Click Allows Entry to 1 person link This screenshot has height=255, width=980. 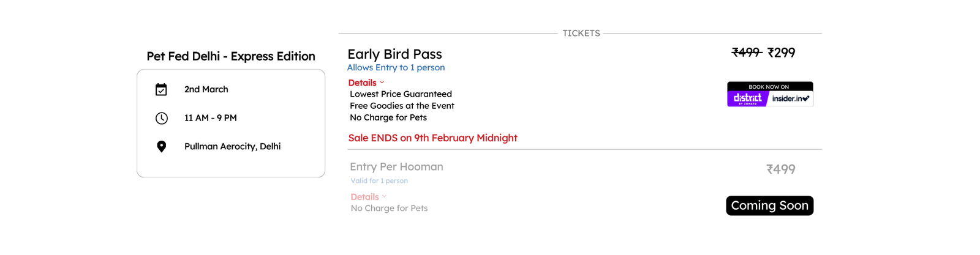(396, 68)
